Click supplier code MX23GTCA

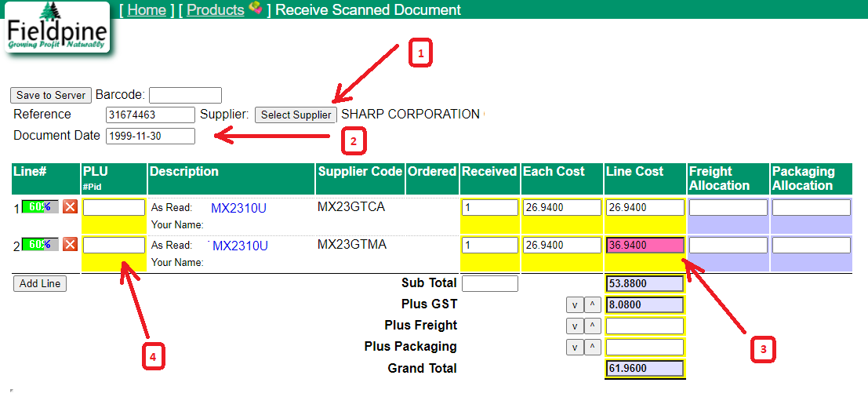pos(351,207)
